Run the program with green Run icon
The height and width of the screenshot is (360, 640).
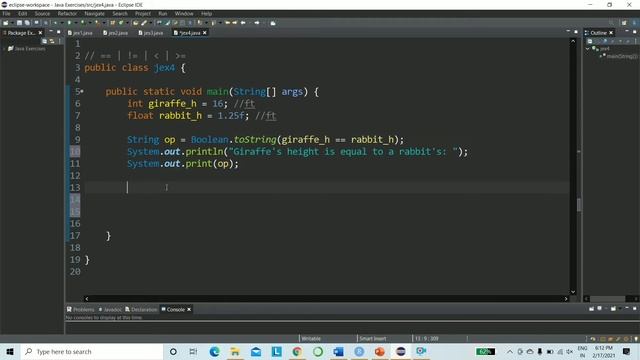coord(69,23)
